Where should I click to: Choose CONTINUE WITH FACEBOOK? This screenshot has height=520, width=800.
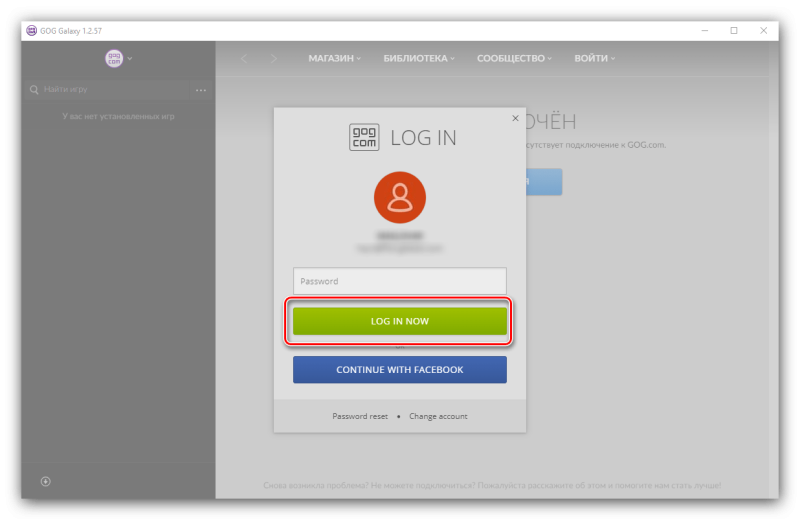[x=399, y=369]
